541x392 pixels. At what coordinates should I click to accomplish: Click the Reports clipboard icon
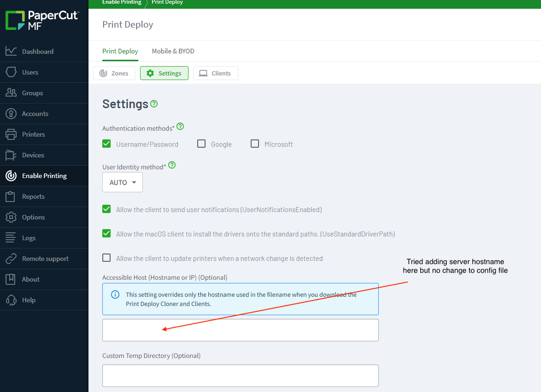(10, 196)
